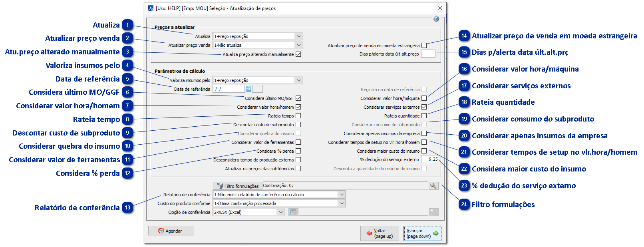Expand the Valoriza insumos pelo dropdown
The height and width of the screenshot is (247, 644).
click(x=298, y=80)
